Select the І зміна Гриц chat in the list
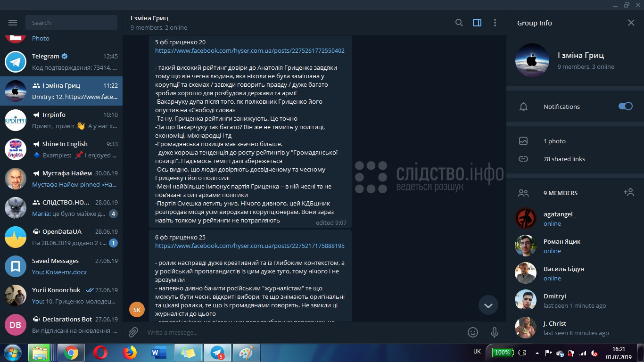Viewport: 644px width, 362px height. click(x=61, y=91)
